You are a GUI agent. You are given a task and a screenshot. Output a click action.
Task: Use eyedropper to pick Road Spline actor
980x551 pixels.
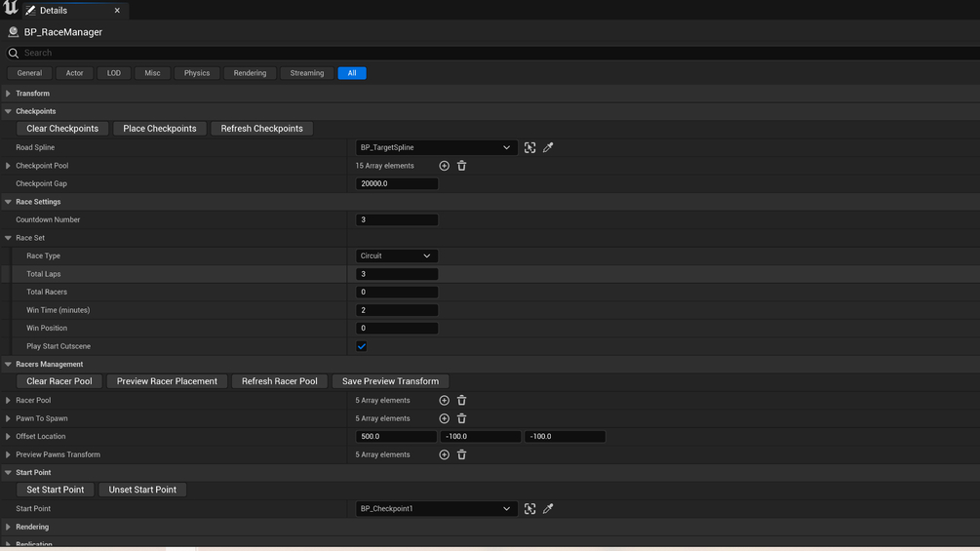point(548,147)
